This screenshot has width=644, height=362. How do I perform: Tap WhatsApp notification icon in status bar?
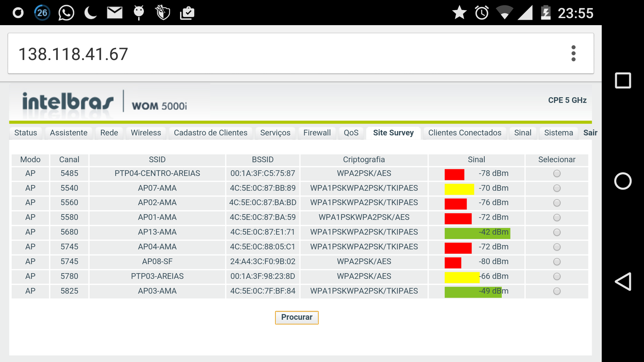(66, 13)
